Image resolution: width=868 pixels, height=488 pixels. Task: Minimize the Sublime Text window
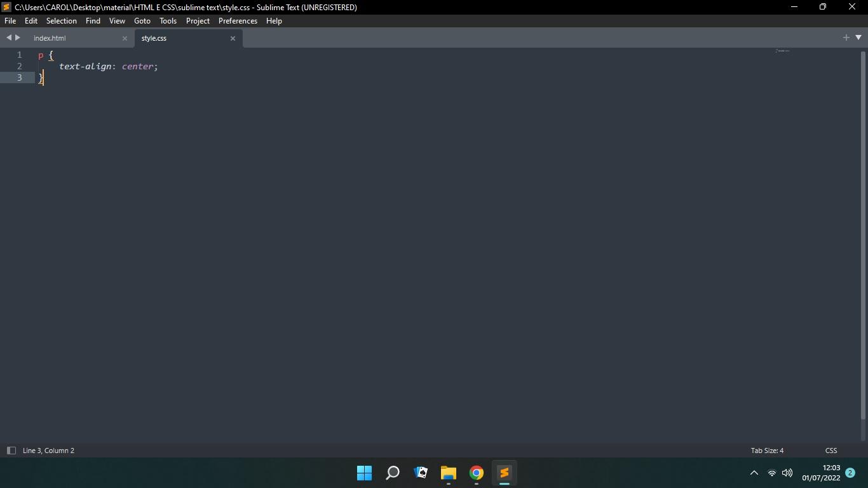(x=794, y=7)
